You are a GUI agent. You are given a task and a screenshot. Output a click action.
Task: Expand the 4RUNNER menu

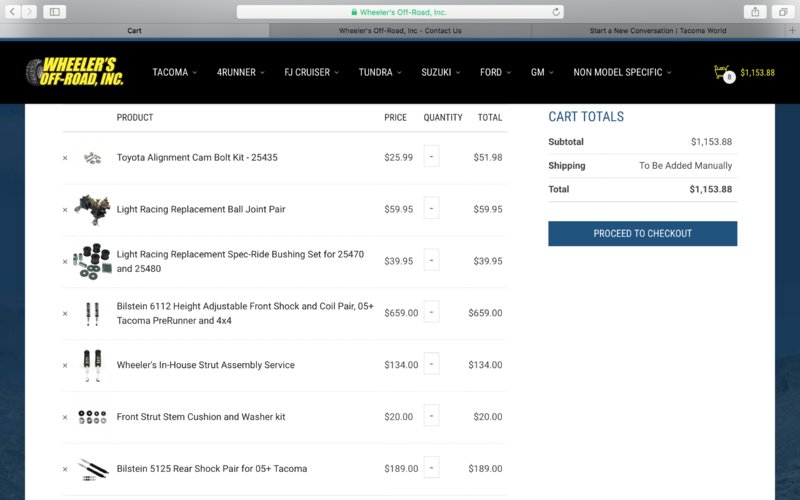(241, 72)
